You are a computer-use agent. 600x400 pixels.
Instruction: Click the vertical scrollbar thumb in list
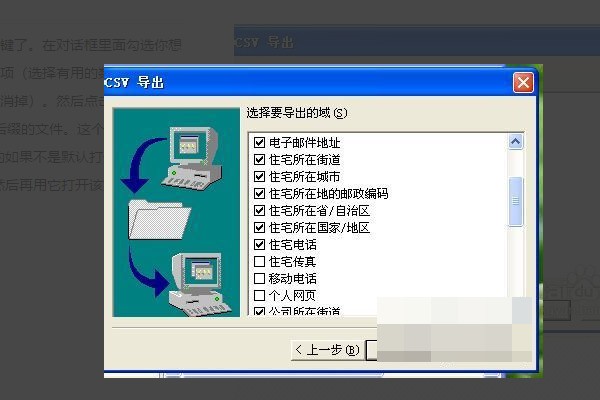(515, 201)
